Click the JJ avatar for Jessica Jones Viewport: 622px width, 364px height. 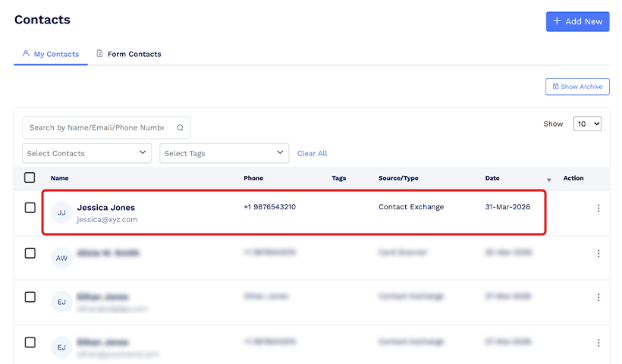pos(61,212)
